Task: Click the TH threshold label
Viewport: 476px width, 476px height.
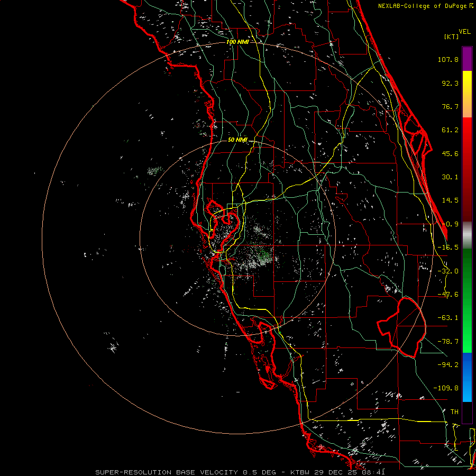Action: pyautogui.click(x=454, y=411)
